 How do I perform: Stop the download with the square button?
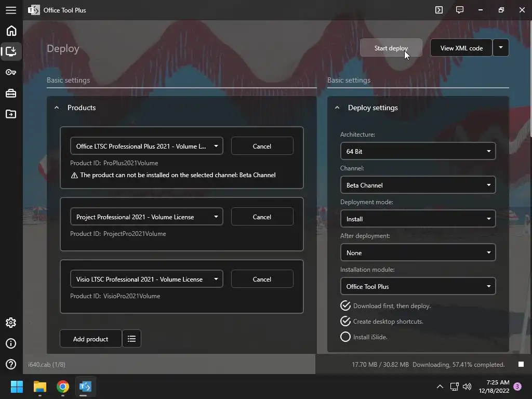(x=521, y=364)
